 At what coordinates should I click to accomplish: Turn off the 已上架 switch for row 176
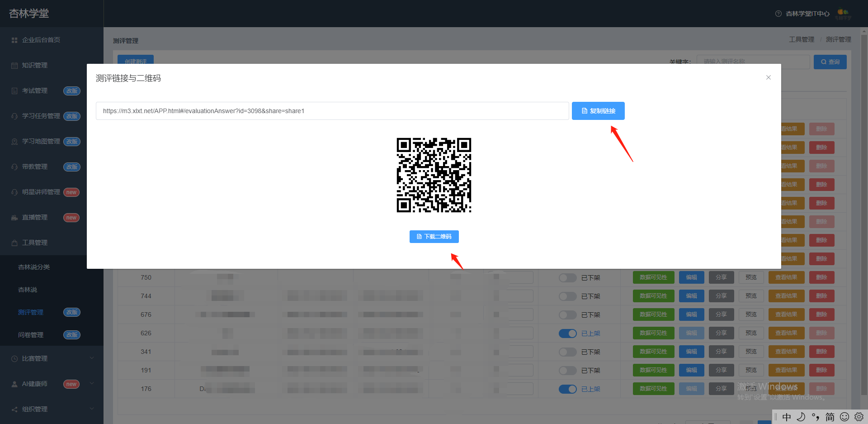coord(568,389)
